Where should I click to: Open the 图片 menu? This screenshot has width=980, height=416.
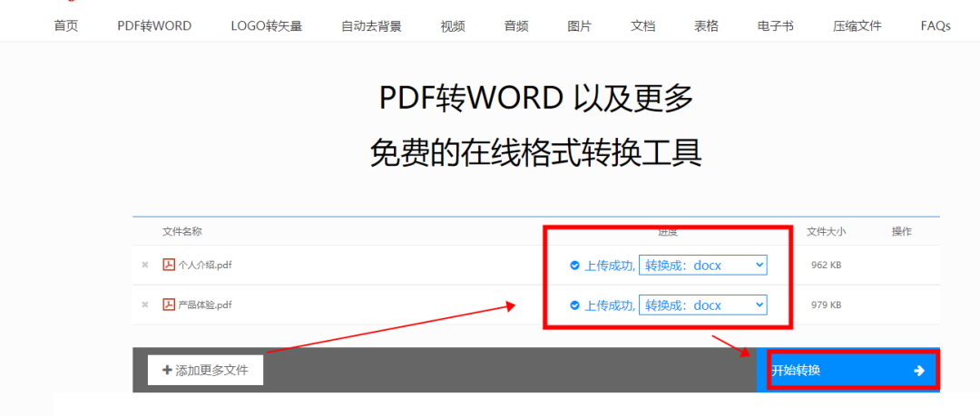click(579, 26)
